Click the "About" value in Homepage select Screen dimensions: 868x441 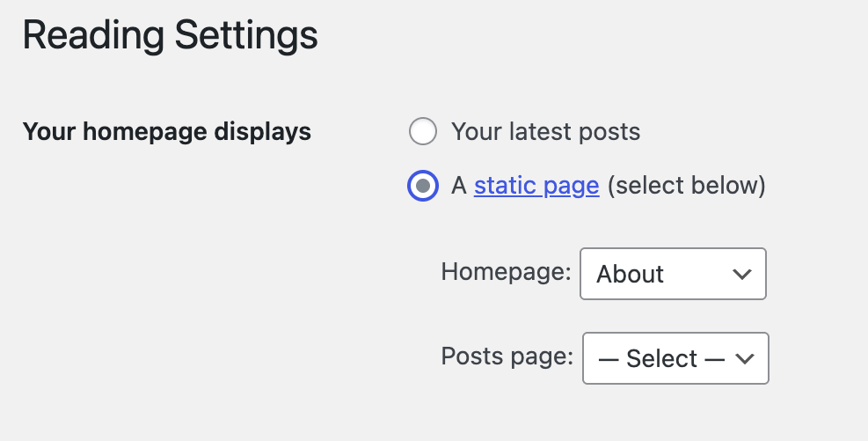coord(631,274)
